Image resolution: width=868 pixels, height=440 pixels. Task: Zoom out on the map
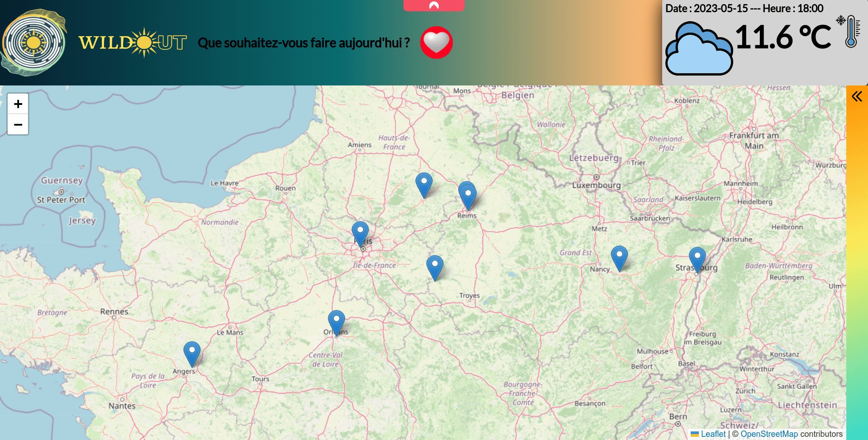18,124
